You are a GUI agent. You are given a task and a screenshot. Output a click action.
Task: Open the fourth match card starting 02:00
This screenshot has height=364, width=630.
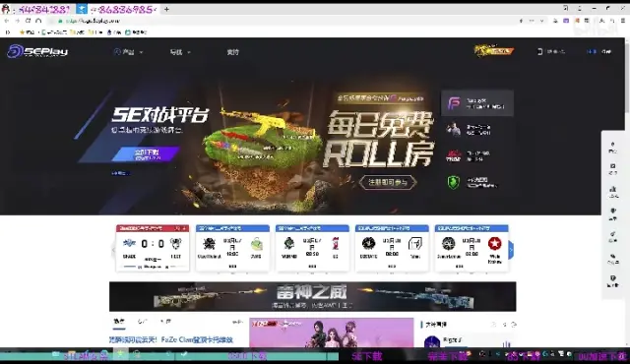click(x=392, y=248)
